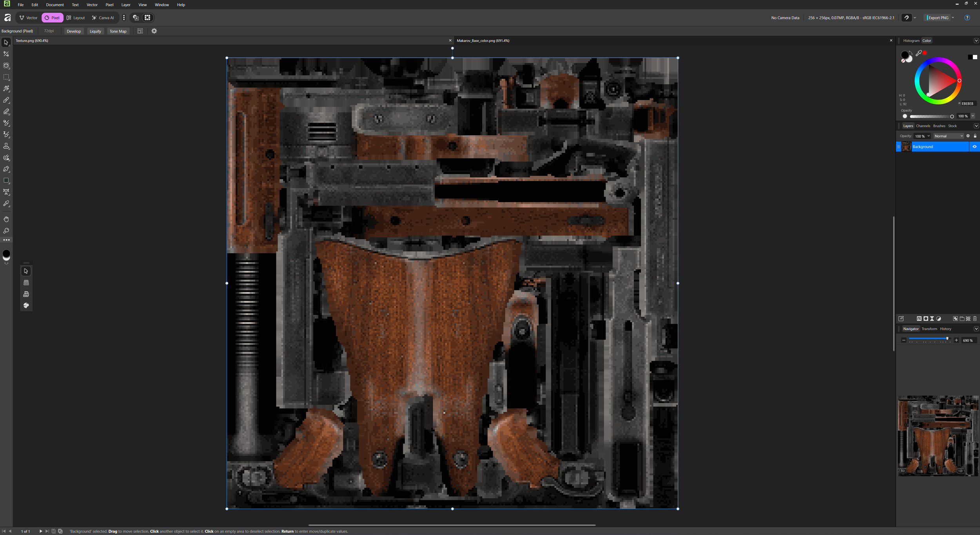Select the Crop tool in left toolbar

coord(6,54)
